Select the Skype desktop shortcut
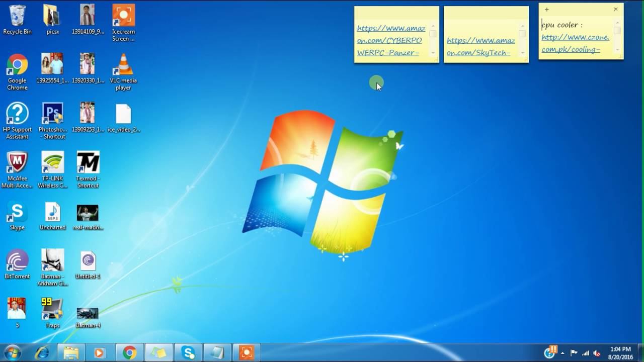This screenshot has height=362, width=644. (17, 216)
